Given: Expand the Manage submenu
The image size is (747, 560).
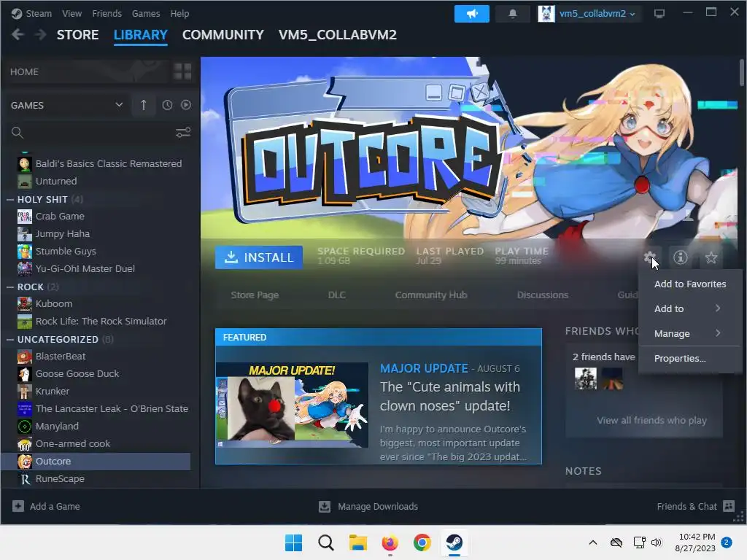Looking at the screenshot, I should pos(690,333).
